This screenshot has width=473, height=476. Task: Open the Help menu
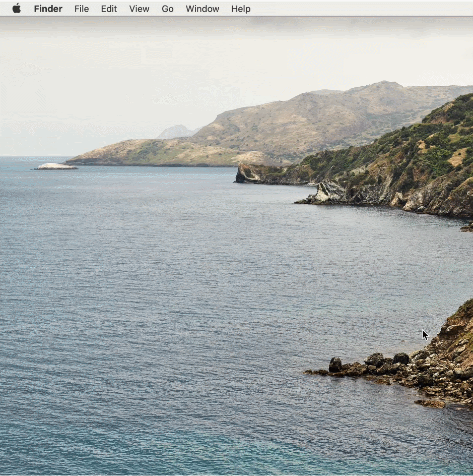click(x=241, y=9)
